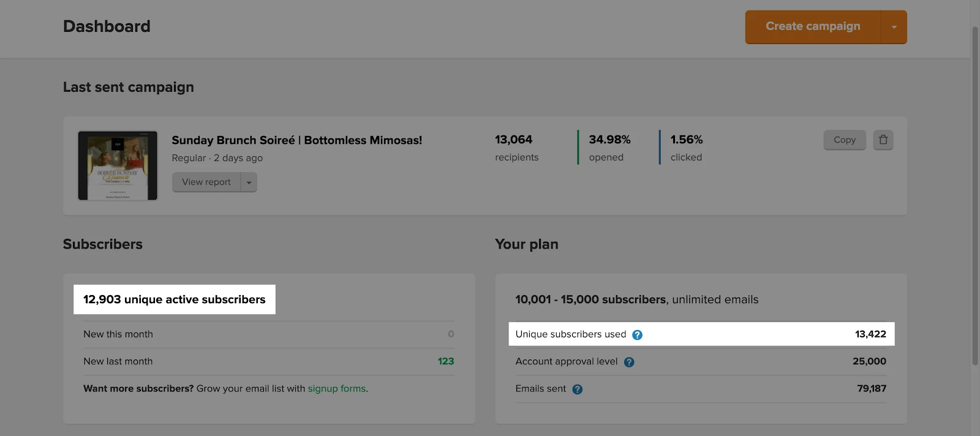Viewport: 980px width, 436px height.
Task: Show help for Unique subscribers used
Action: 637,335
